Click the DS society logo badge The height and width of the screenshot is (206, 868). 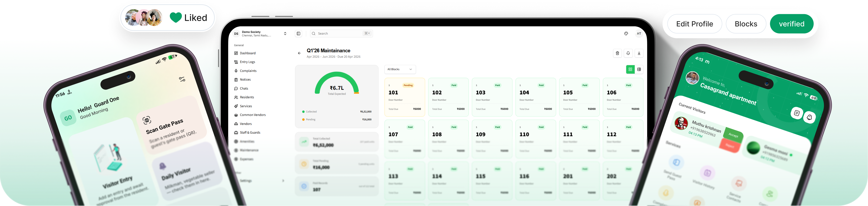tap(236, 34)
